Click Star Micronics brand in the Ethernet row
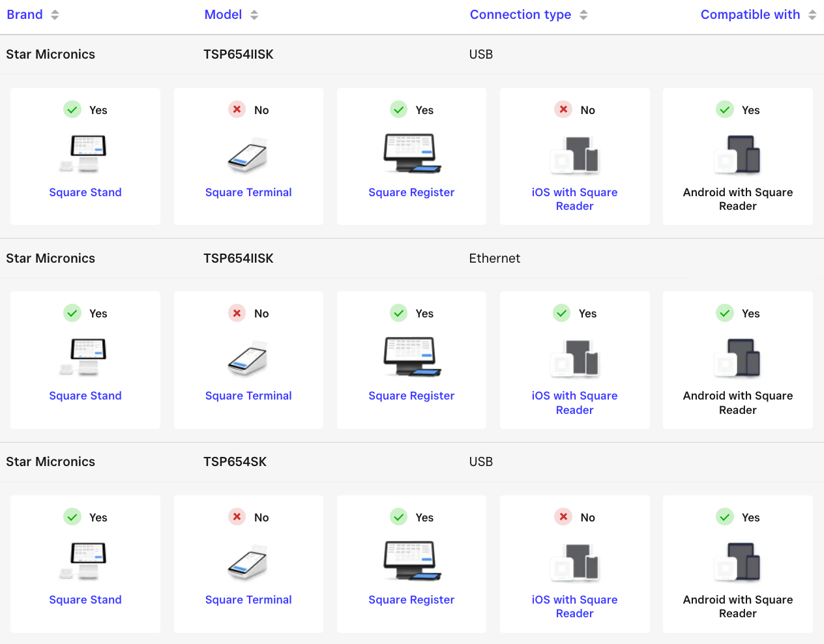This screenshot has width=824, height=644. (x=50, y=258)
